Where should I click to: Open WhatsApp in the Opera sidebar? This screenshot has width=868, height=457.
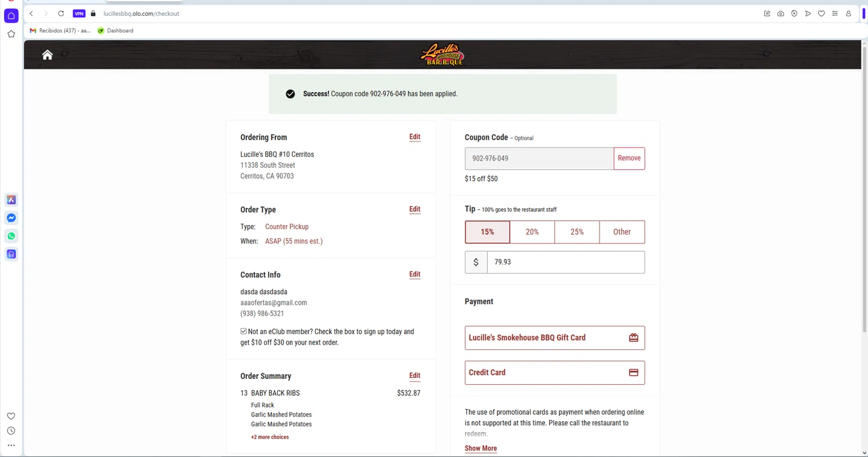tap(11, 236)
